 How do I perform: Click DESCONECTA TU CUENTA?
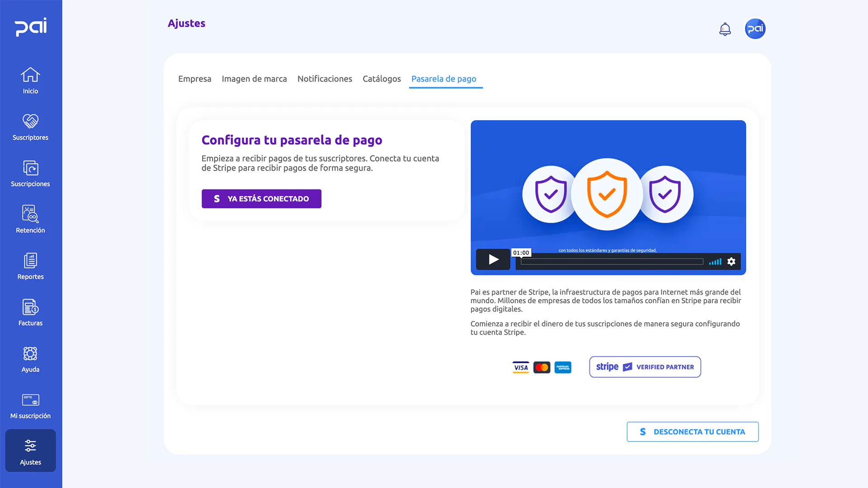coord(692,432)
